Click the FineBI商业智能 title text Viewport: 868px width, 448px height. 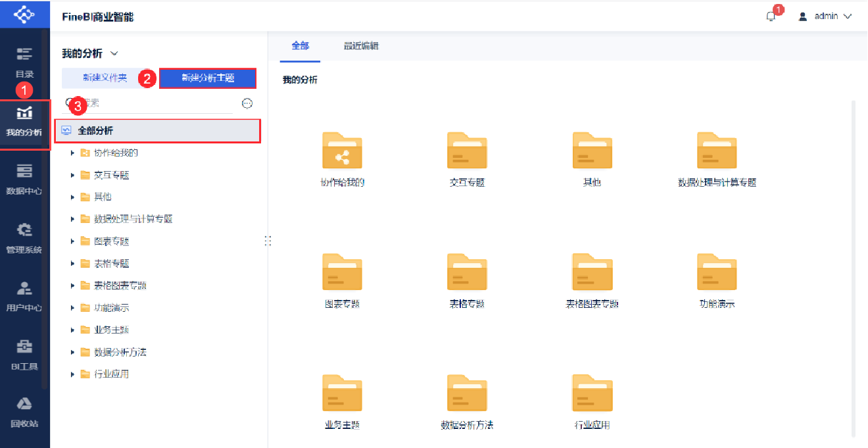98,16
